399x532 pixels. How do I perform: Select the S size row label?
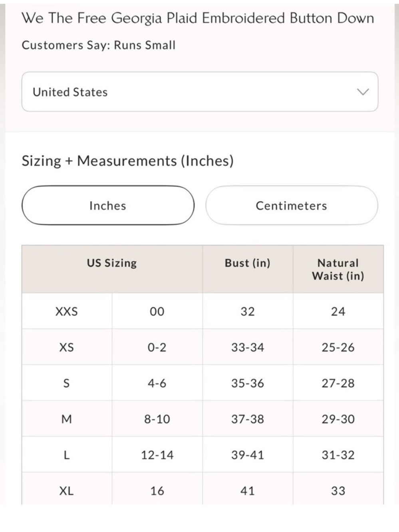pos(67,383)
